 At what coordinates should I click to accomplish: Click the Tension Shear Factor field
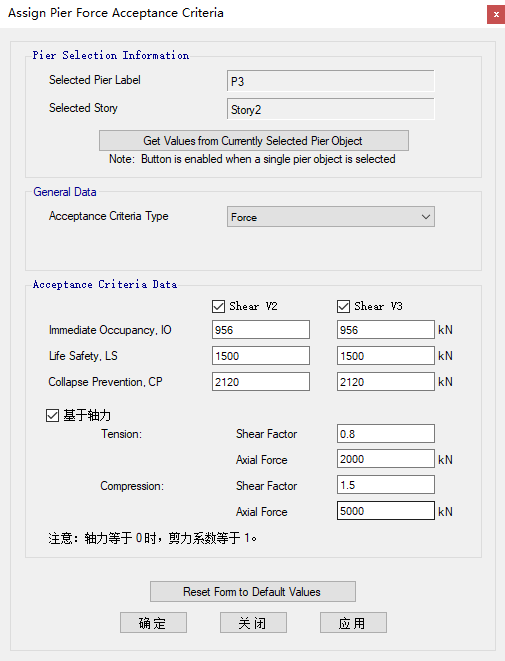click(385, 434)
